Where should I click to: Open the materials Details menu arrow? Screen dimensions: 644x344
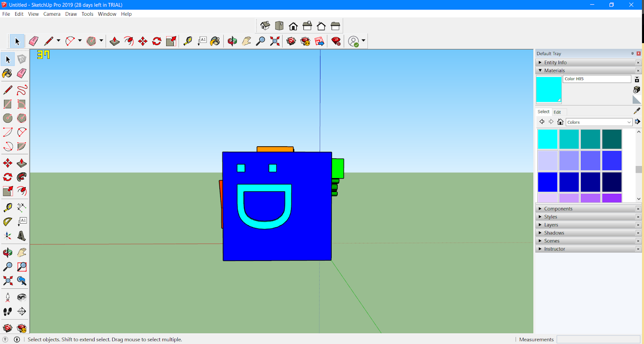pos(638,122)
